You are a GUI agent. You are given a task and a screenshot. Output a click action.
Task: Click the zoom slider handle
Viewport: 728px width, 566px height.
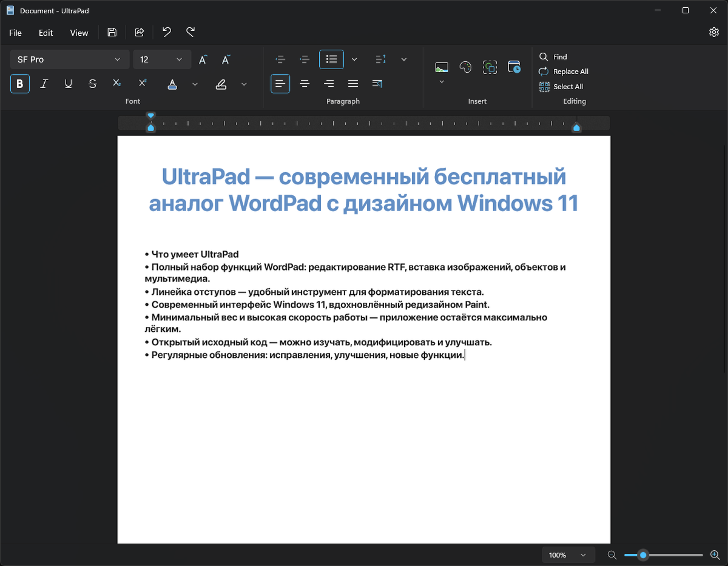pyautogui.click(x=643, y=555)
